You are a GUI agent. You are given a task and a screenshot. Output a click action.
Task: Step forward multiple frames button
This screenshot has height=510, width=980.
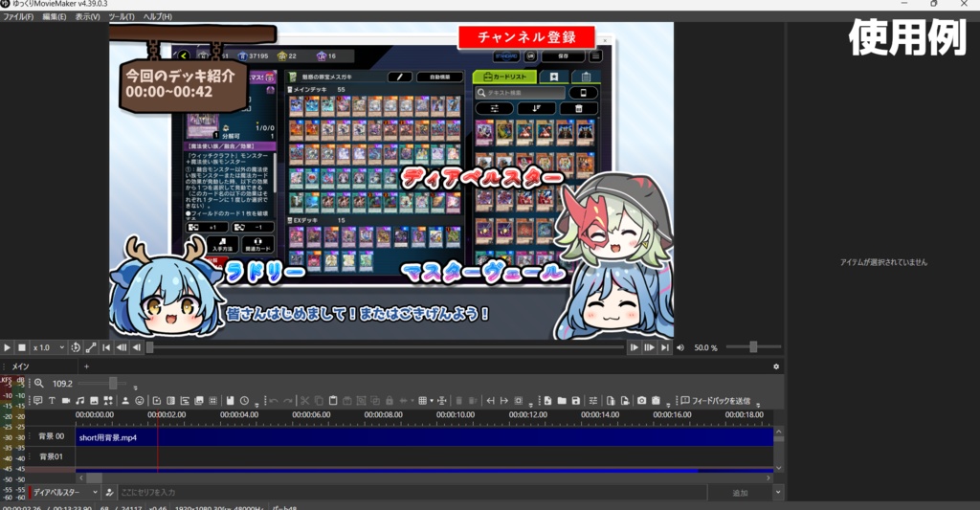[x=650, y=347]
